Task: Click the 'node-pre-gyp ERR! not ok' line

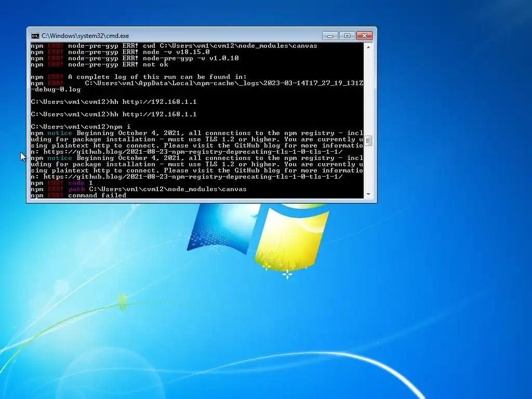Action: pyautogui.click(x=99, y=64)
